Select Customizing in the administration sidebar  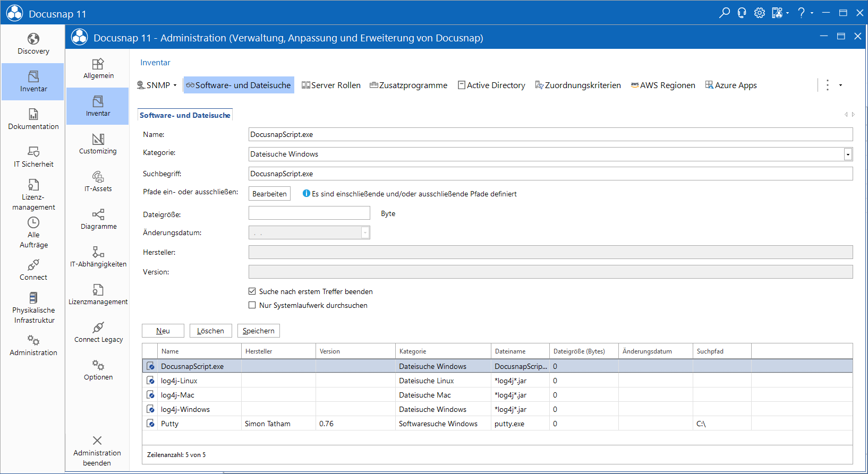pyautogui.click(x=98, y=144)
